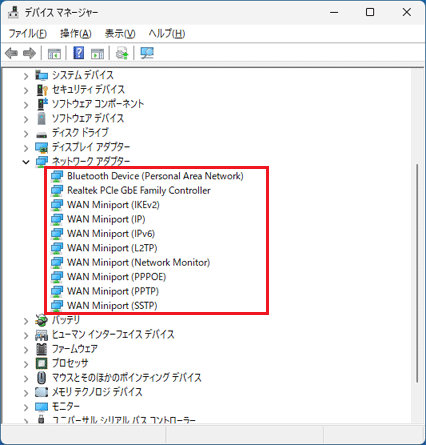Screen dimensions: 426x445
Task: Select WAN Miniport (IPv6)
Action: pos(111,233)
